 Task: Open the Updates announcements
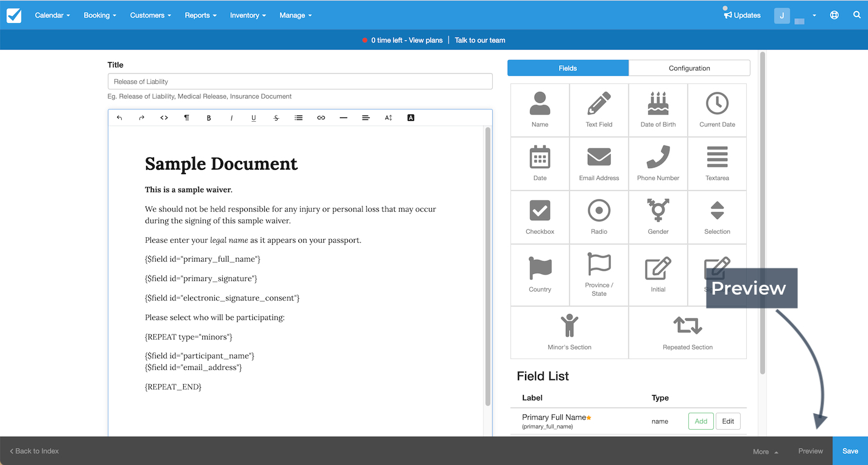pos(742,15)
